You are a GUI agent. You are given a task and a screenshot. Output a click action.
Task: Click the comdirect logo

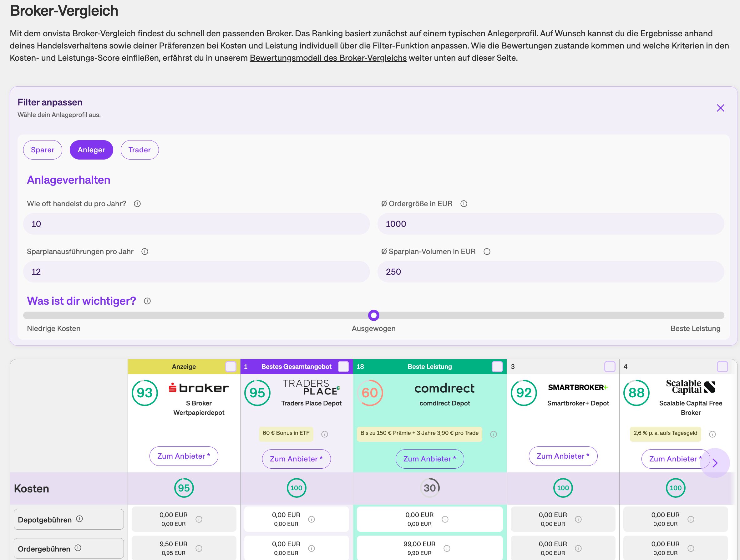tap(445, 388)
